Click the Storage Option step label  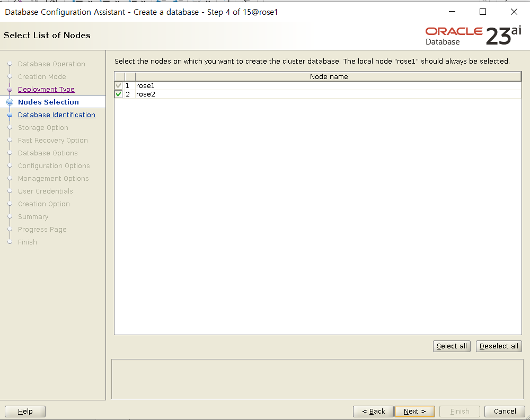(x=43, y=128)
